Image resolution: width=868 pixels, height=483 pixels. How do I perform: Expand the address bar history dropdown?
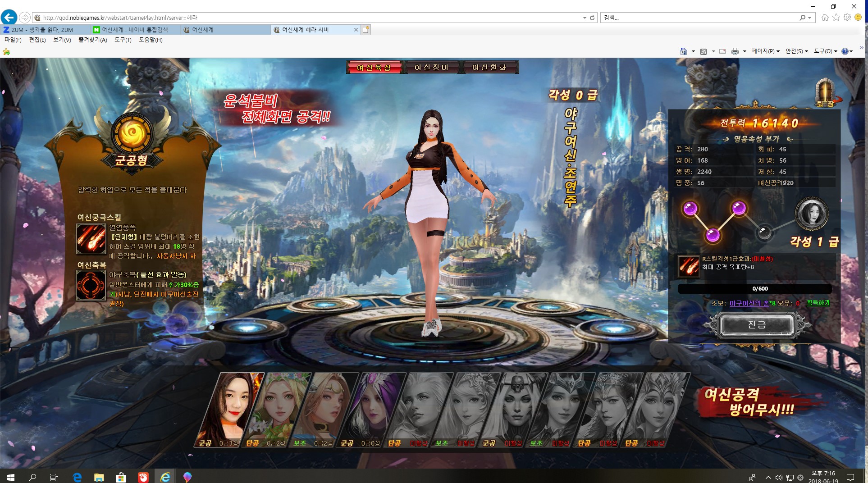pyautogui.click(x=585, y=18)
